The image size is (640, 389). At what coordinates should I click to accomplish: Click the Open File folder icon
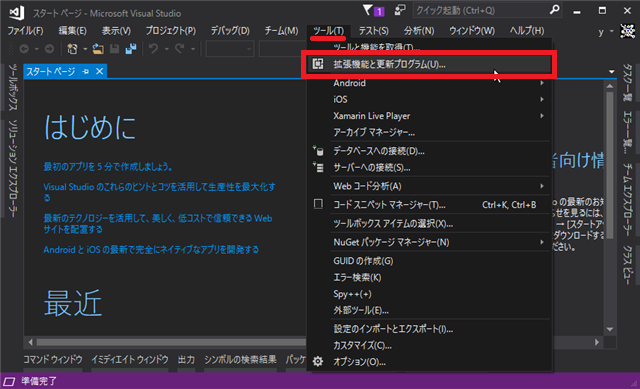98,49
